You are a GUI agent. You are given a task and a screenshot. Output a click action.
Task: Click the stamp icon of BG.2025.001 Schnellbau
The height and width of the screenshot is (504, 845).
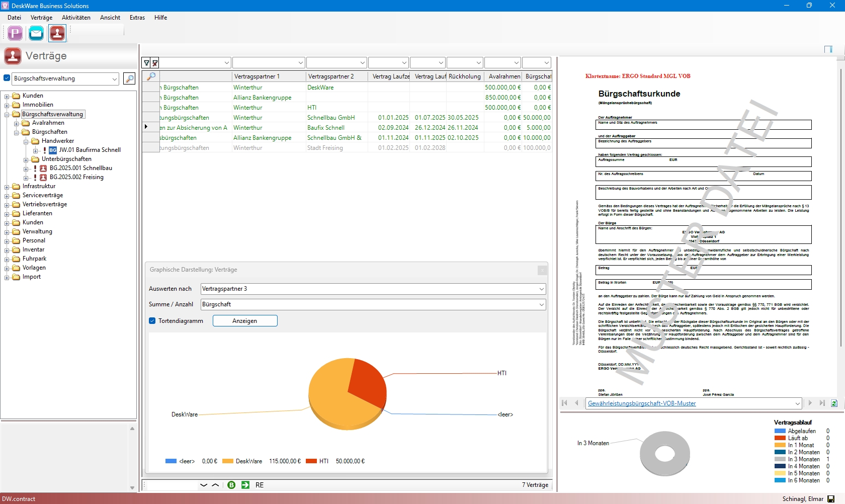[x=43, y=168]
